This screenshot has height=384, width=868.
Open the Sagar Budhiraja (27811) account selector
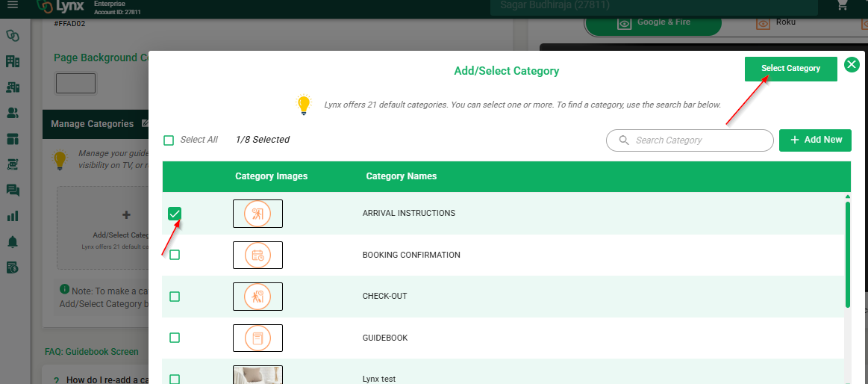pos(654,6)
